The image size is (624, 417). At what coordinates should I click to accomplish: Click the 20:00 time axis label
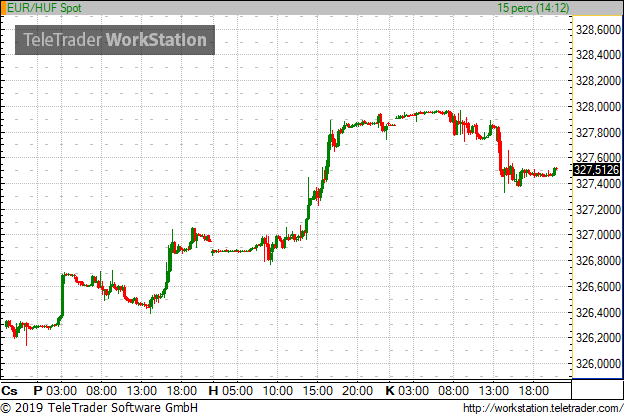pyautogui.click(x=357, y=390)
